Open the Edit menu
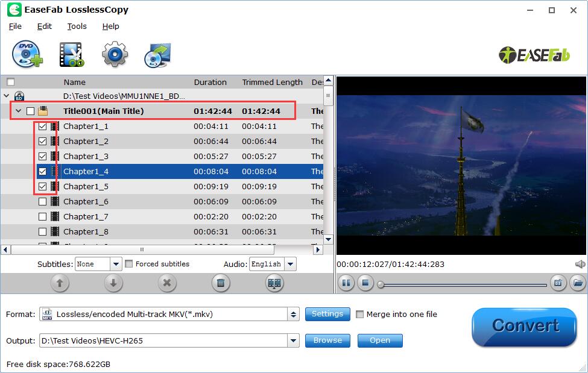This screenshot has height=373, width=588. tap(44, 27)
